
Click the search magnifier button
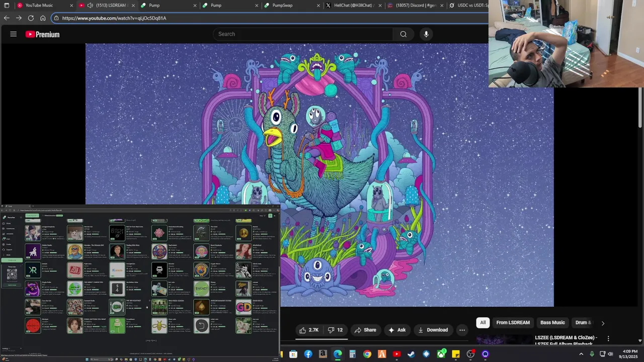(403, 34)
